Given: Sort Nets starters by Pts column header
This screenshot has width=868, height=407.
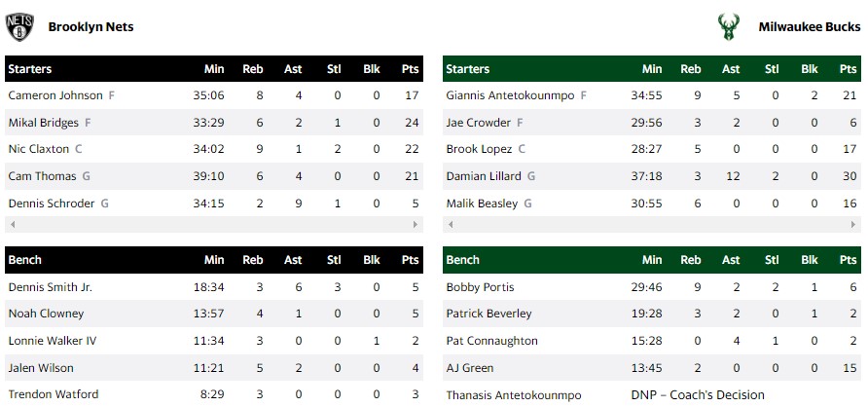Looking at the screenshot, I should (x=410, y=69).
